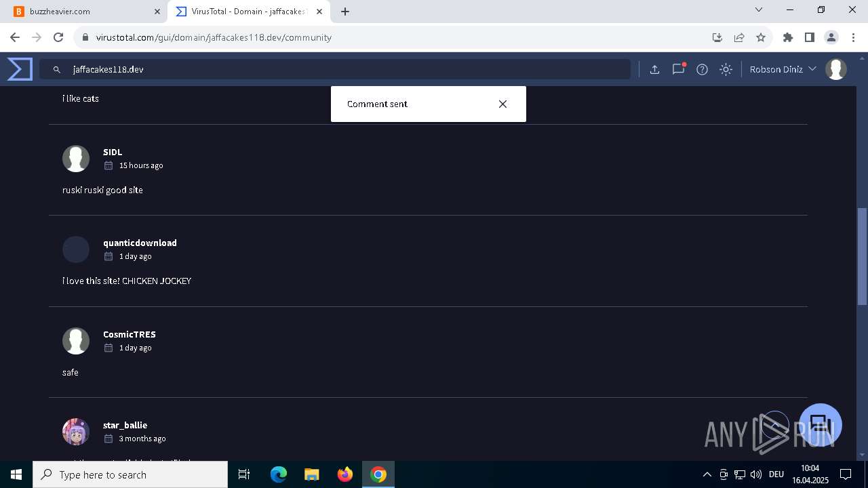Open star_ballie profile name
This screenshot has height=488, width=868.
coord(125,425)
